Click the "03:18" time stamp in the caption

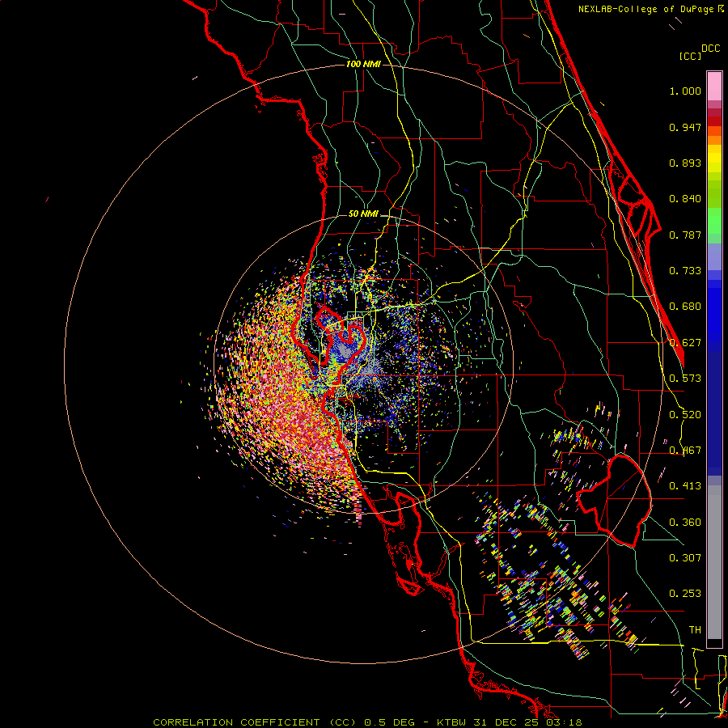pyautogui.click(x=565, y=722)
